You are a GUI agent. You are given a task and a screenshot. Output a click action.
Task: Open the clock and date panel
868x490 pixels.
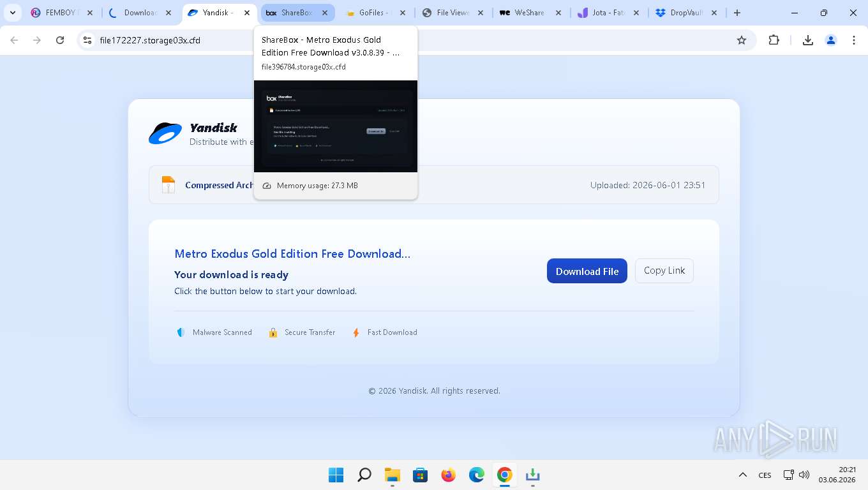[x=837, y=475]
